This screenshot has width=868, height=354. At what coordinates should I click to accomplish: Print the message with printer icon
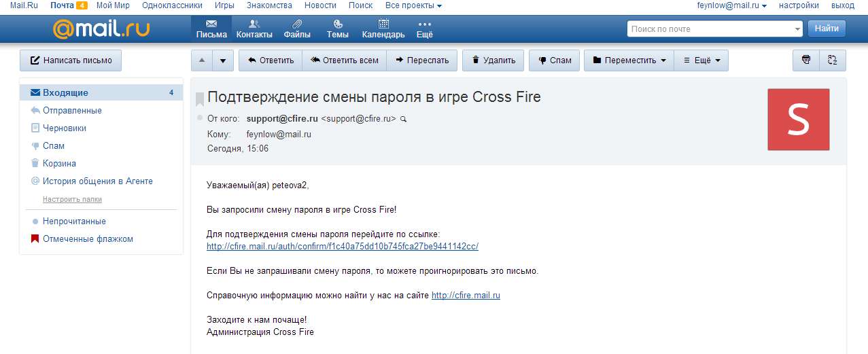[806, 60]
